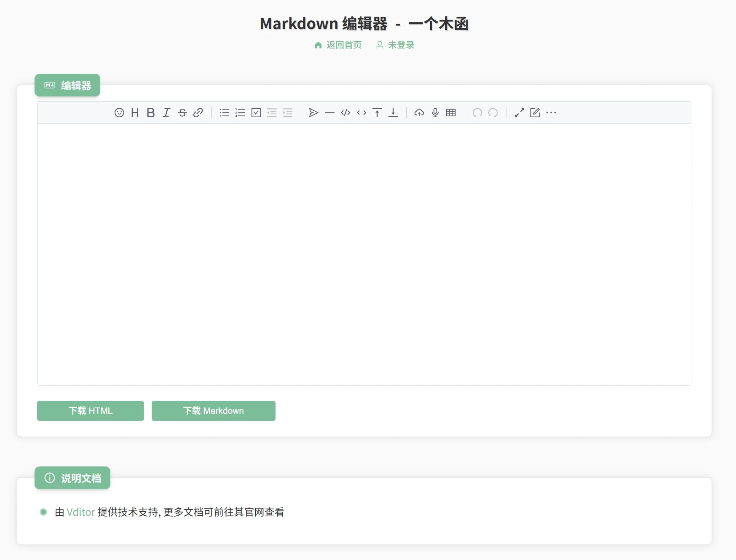Click the page title Markdown 编辑器
Image resolution: width=736 pixels, height=560 pixels.
324,24
